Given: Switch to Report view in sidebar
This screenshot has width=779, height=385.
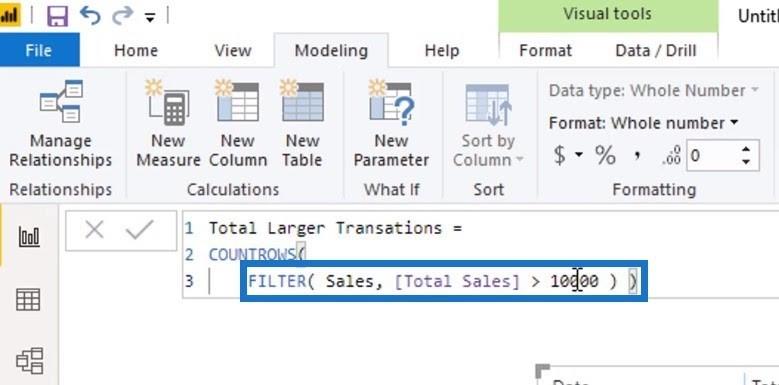Looking at the screenshot, I should pos(29,236).
